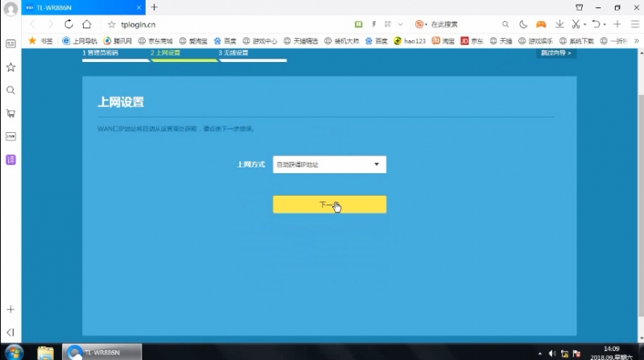Image resolution: width=644 pixels, height=360 pixels.
Task: Click the yellow 下一步 next button
Action: click(x=329, y=205)
